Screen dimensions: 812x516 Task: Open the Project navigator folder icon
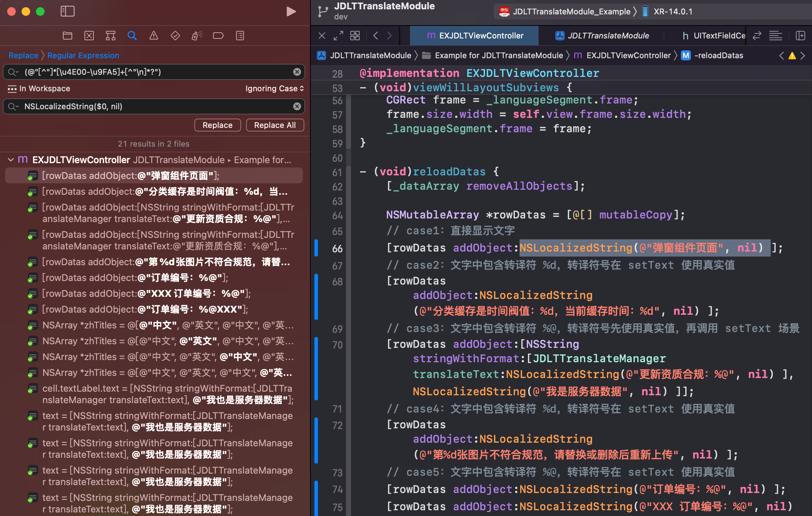coord(68,36)
